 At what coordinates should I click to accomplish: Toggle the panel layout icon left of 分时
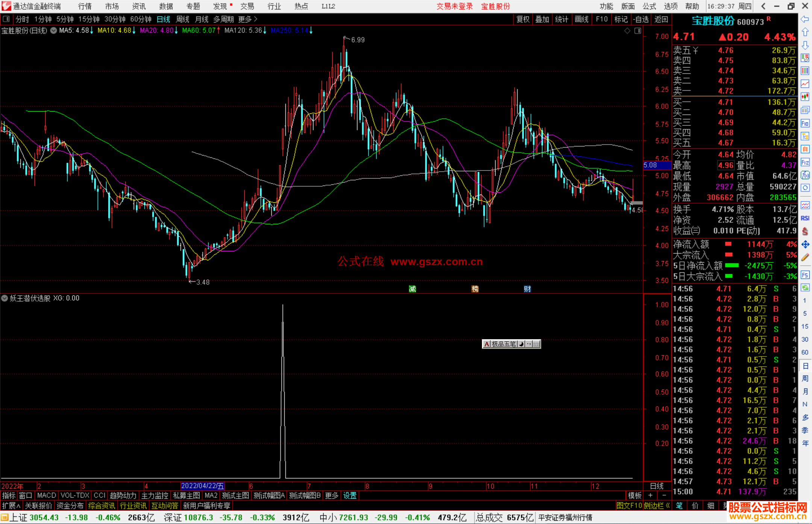click(6, 19)
